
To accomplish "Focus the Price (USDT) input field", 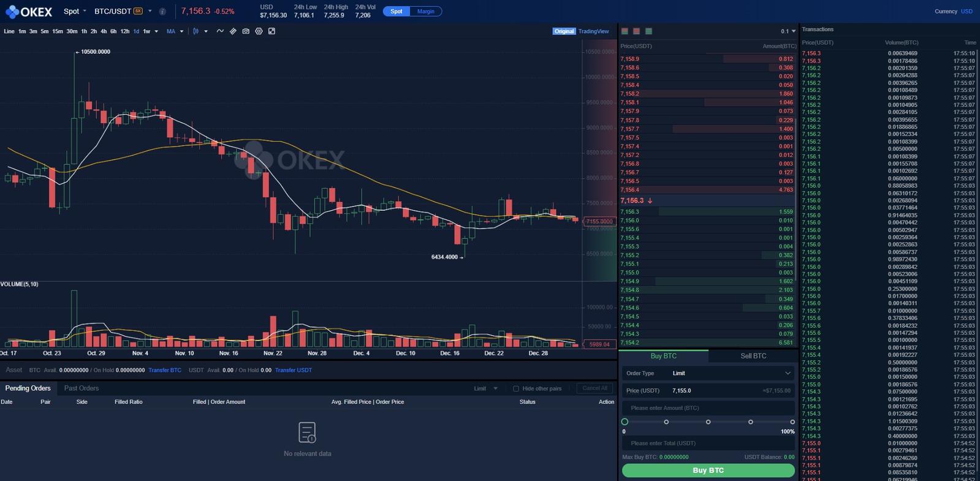I will coord(708,390).
